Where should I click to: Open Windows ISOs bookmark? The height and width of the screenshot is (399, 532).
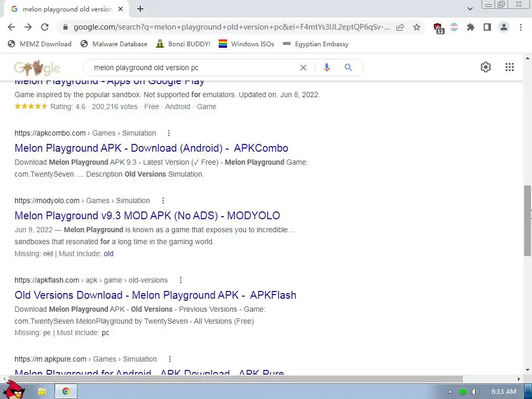[x=246, y=44]
